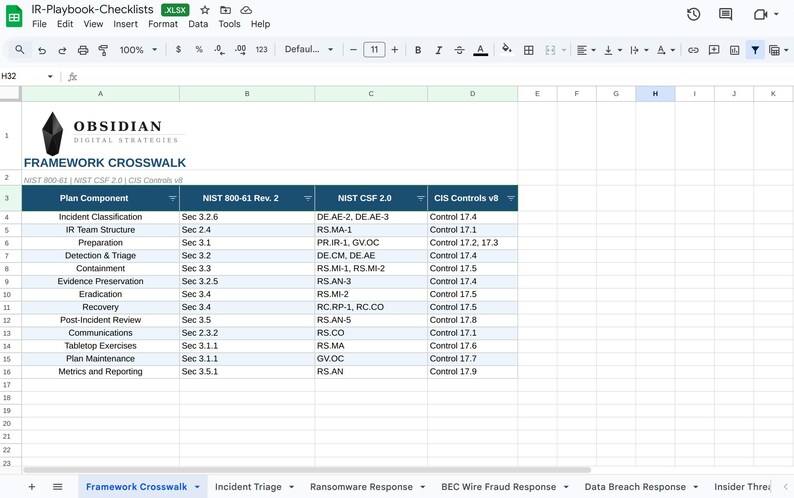The image size is (794, 498).
Task: Open the Tools menu
Action: click(229, 24)
